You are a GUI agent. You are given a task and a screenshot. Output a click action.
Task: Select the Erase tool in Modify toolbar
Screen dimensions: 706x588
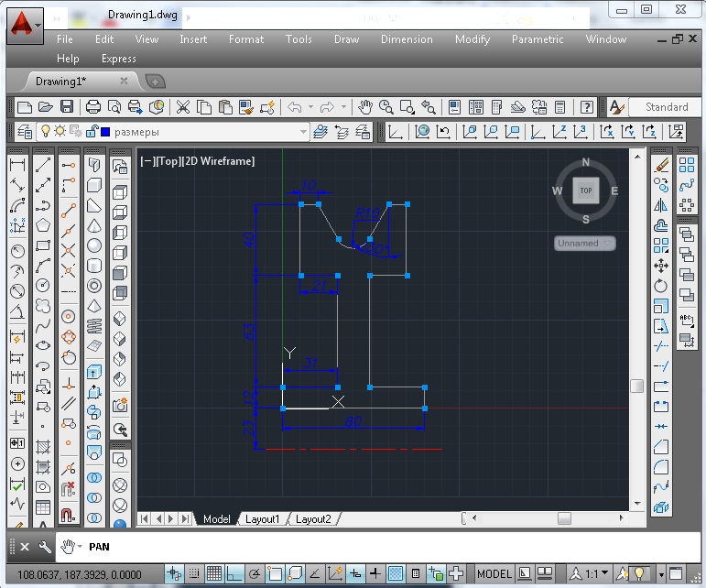(x=661, y=165)
